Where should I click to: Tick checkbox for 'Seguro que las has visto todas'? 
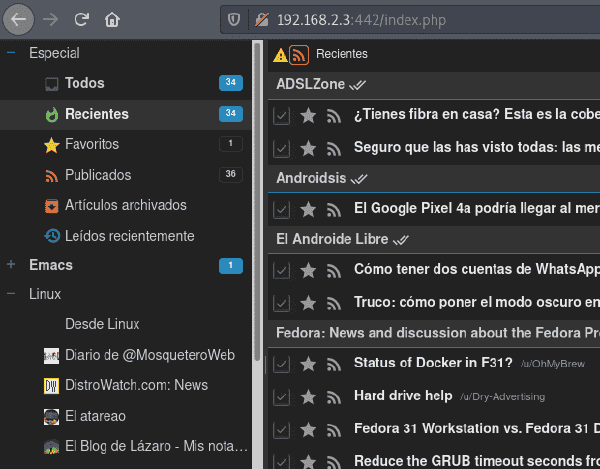[281, 149]
